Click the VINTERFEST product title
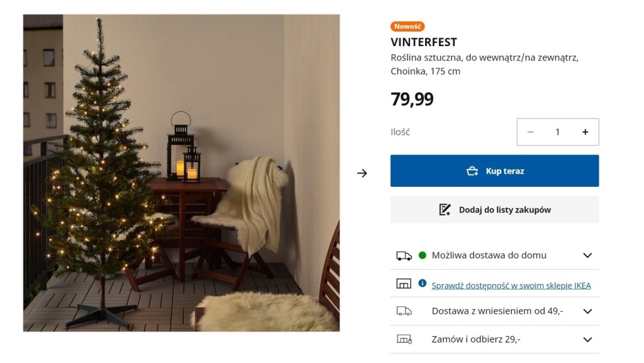 coord(423,43)
